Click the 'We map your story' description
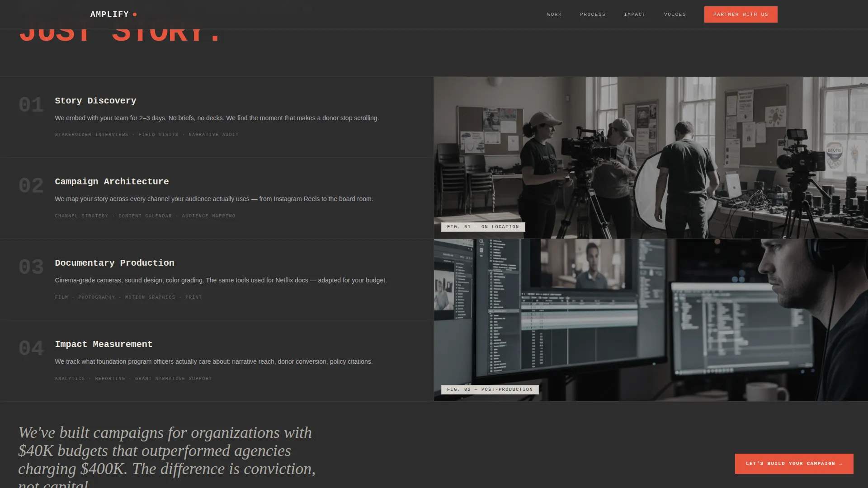This screenshot has height=488, width=868. 214,199
